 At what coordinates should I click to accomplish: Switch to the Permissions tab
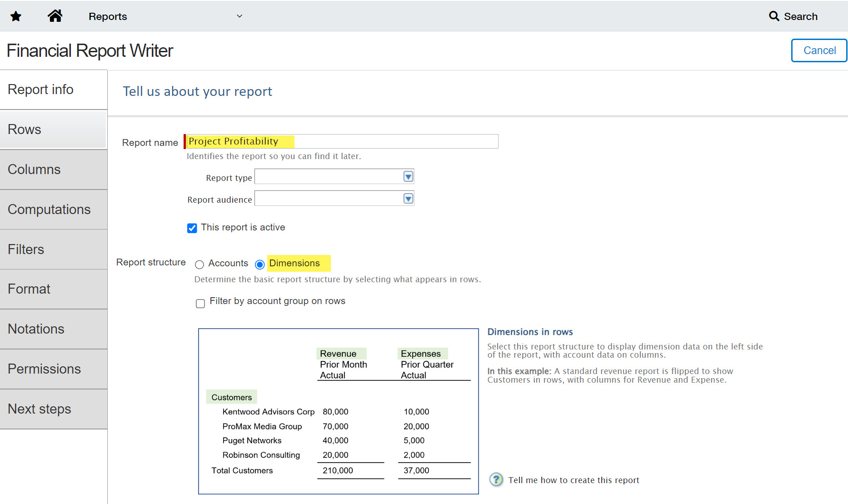tap(53, 369)
